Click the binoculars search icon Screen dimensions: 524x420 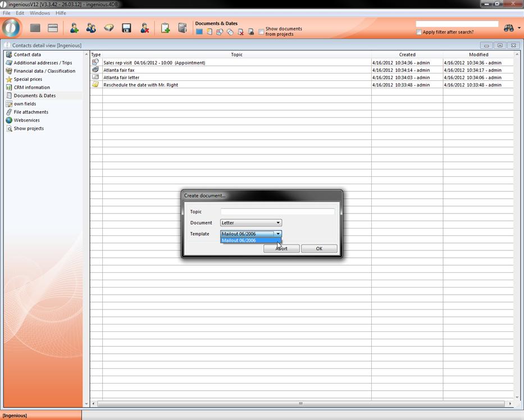[x=509, y=28]
